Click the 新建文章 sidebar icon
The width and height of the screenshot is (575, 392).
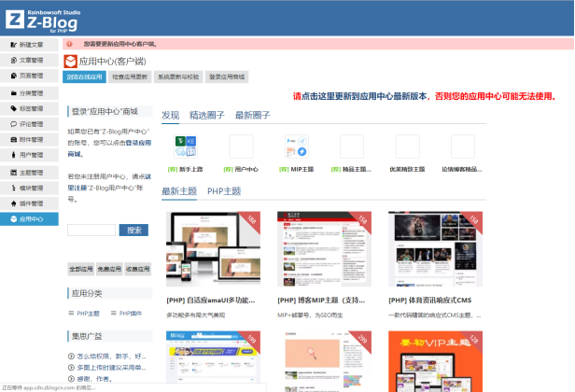click(x=12, y=44)
